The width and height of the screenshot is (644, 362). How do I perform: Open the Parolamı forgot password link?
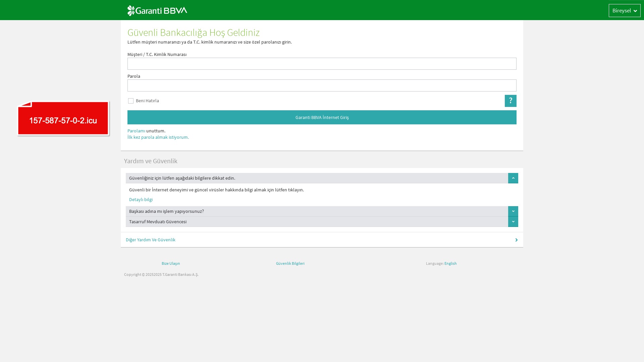pyautogui.click(x=136, y=131)
